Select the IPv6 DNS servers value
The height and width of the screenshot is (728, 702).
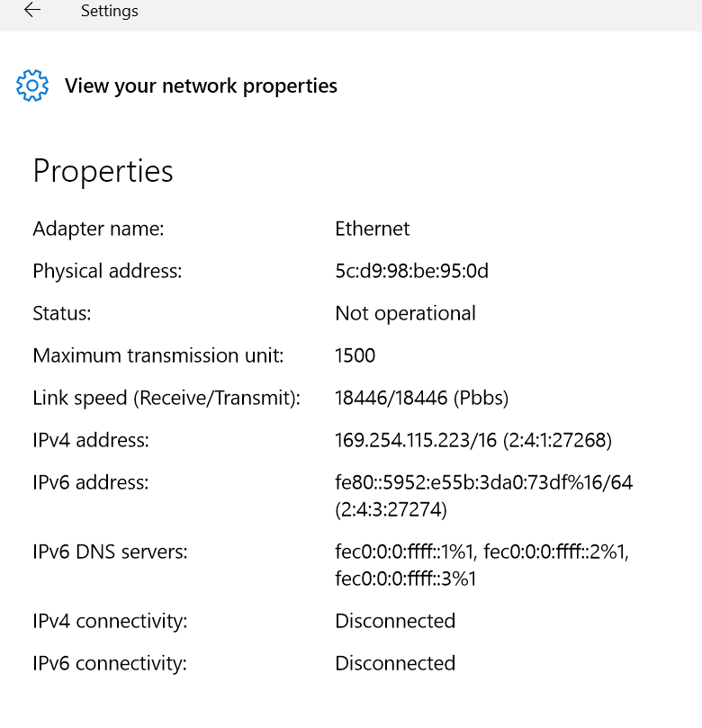pyautogui.click(x=481, y=565)
